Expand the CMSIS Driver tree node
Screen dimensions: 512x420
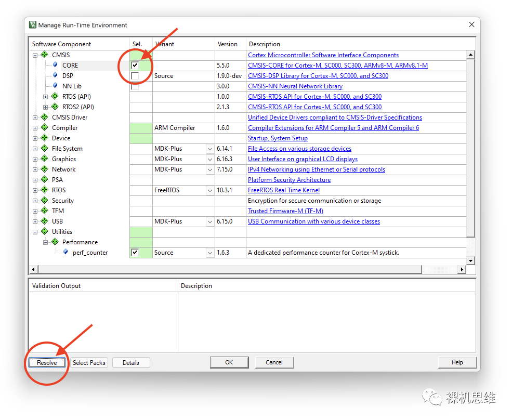pos(35,117)
